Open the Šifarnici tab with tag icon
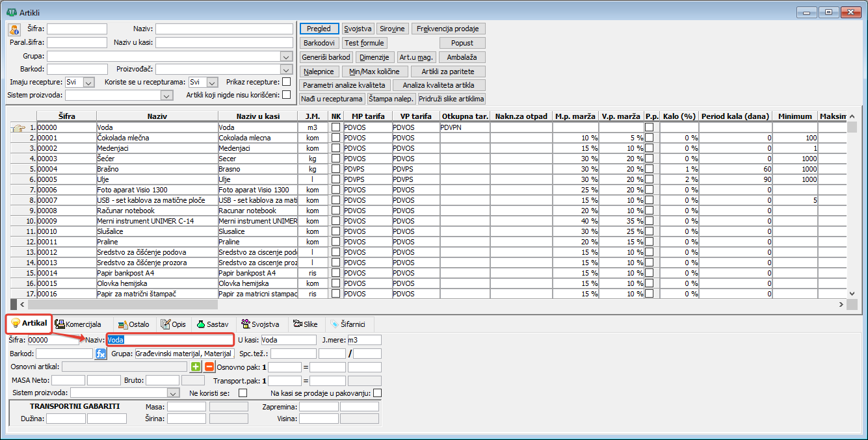The height and width of the screenshot is (440, 868). [349, 324]
